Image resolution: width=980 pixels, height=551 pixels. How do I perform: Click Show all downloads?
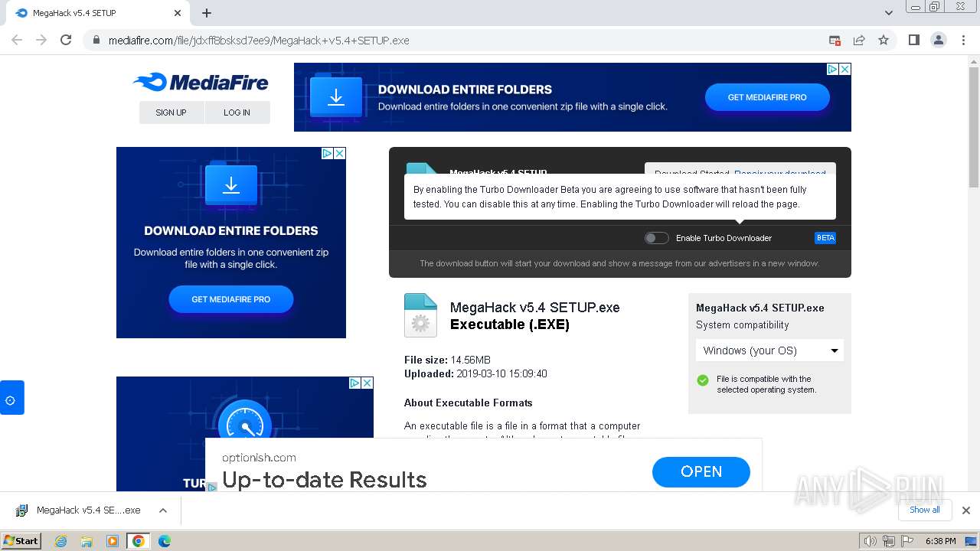[x=925, y=510]
